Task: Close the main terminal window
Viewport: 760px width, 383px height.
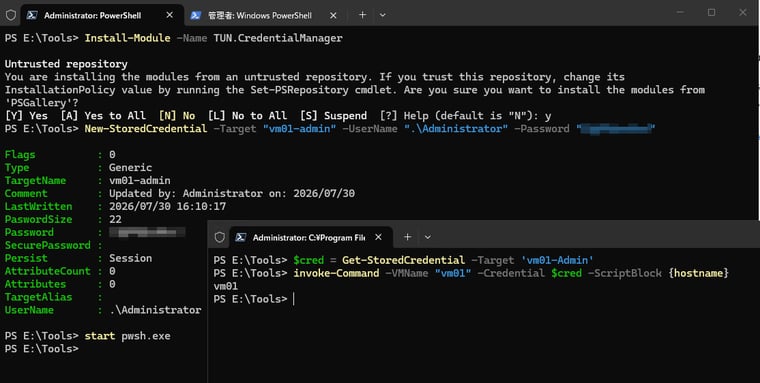Action: click(x=743, y=13)
